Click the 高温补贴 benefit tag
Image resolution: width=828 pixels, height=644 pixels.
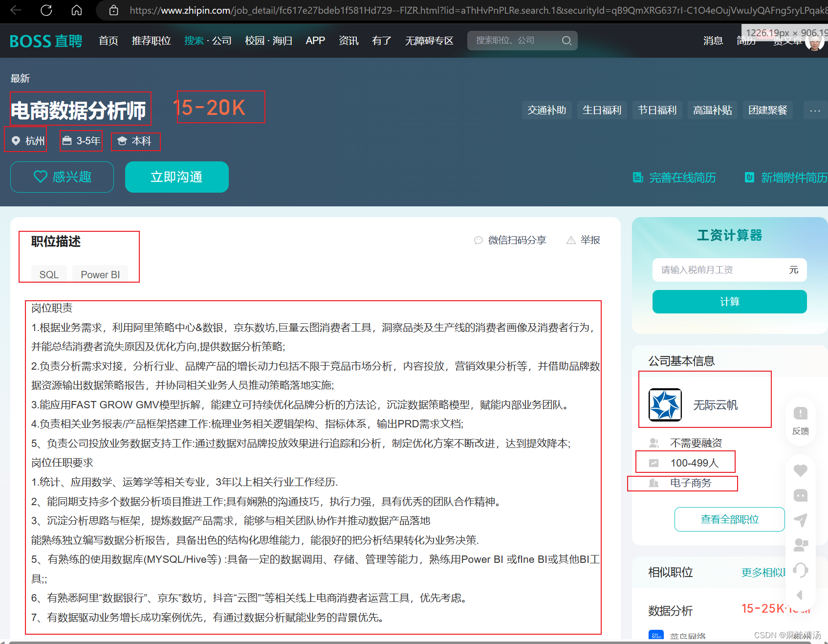[x=713, y=111]
